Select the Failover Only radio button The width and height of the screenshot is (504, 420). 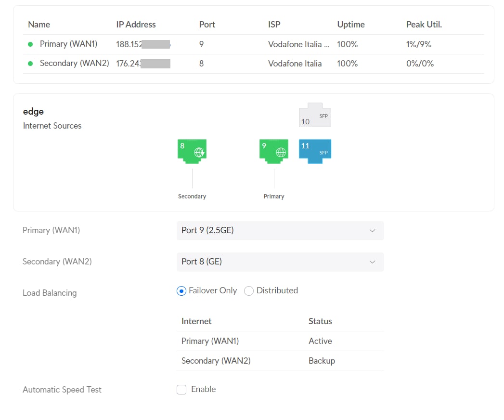pos(181,291)
